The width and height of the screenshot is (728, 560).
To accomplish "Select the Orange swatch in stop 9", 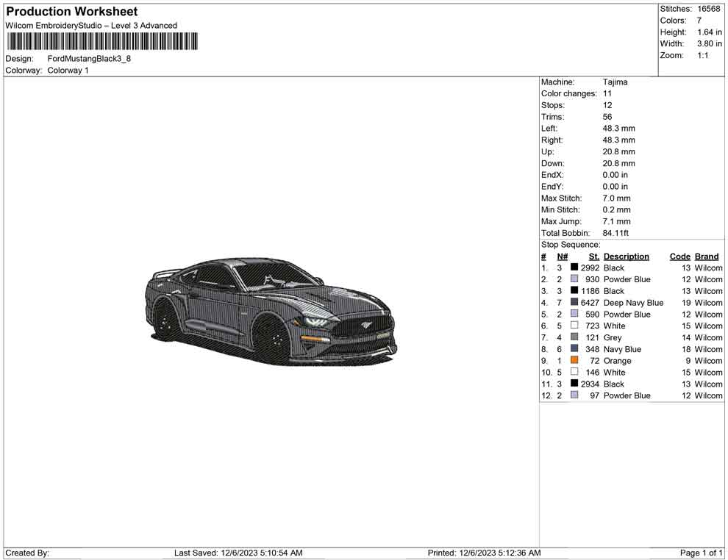I will [x=574, y=360].
